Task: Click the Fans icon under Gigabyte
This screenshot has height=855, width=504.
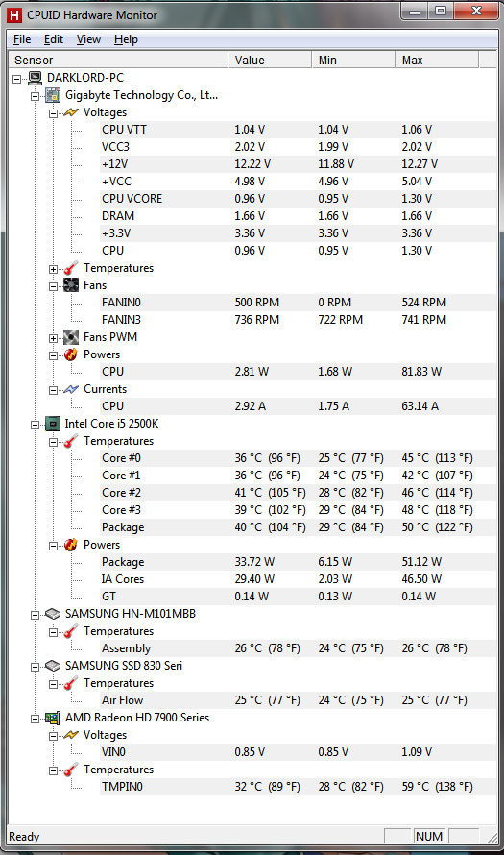Action: 71,285
